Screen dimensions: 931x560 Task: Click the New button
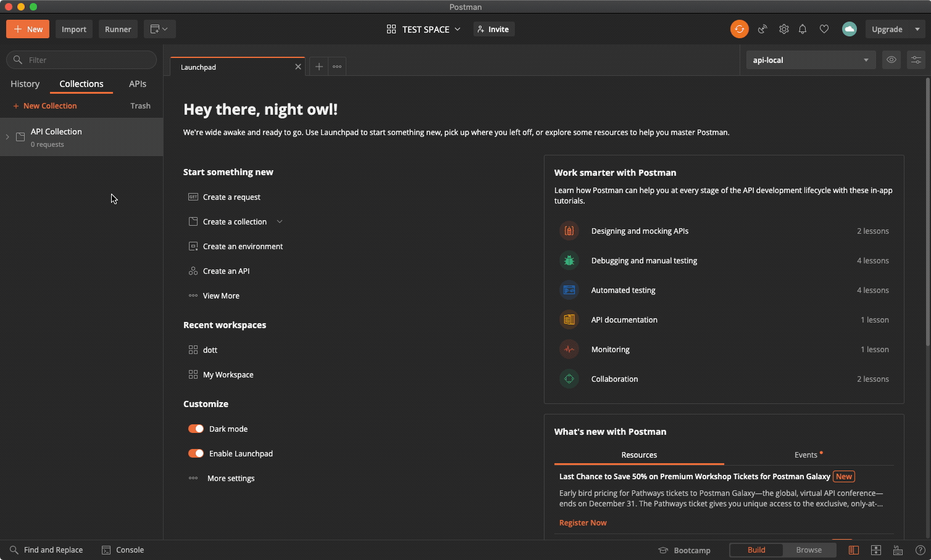point(28,29)
